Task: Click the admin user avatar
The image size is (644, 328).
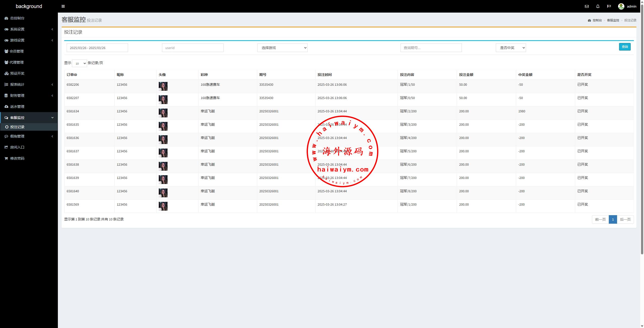Action: (x=621, y=6)
